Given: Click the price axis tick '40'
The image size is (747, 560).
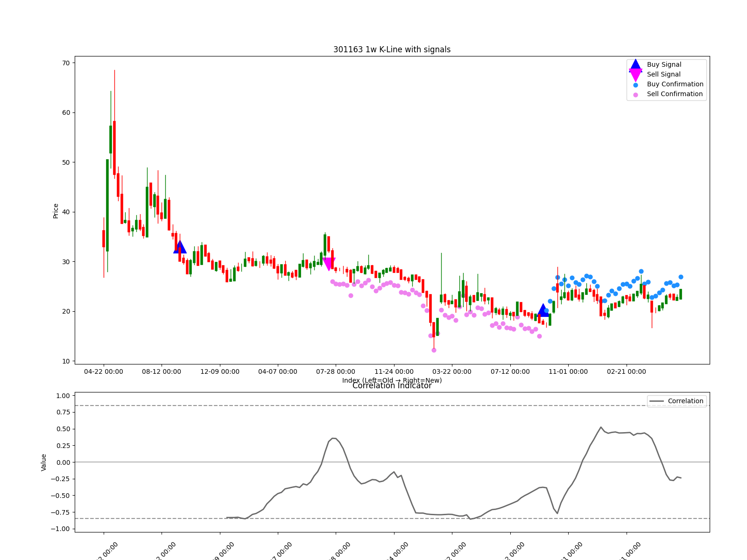Looking at the screenshot, I should [66, 212].
